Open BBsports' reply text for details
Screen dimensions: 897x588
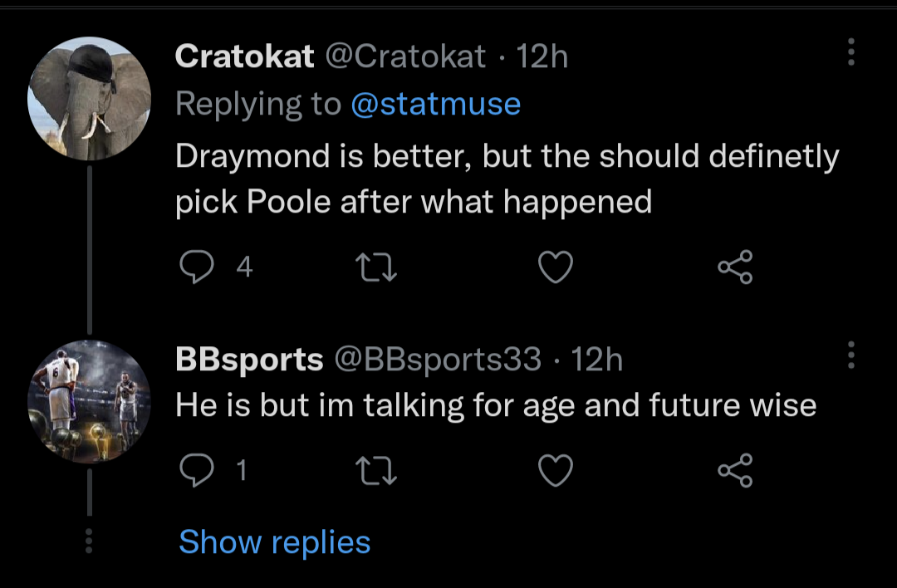point(495,405)
